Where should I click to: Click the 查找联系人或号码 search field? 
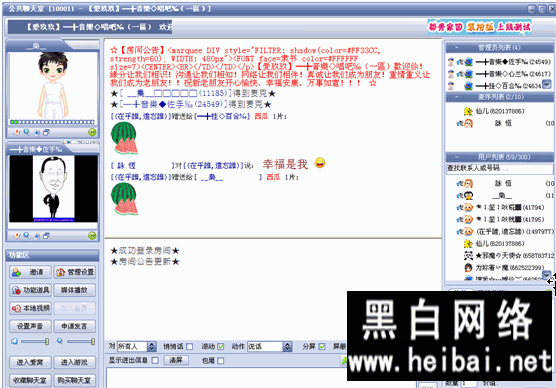[499, 168]
